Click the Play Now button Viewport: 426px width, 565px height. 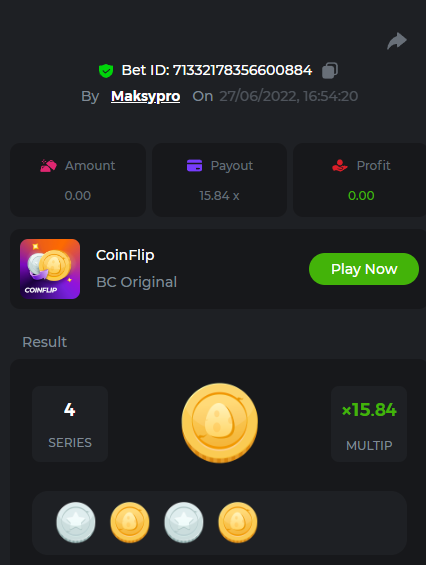click(364, 269)
